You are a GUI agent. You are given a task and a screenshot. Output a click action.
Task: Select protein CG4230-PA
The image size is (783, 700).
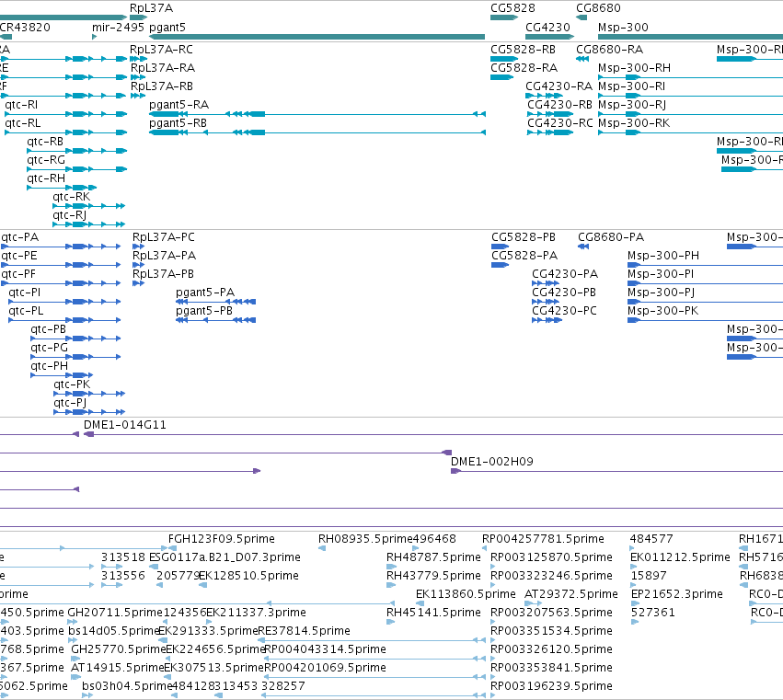546,283
